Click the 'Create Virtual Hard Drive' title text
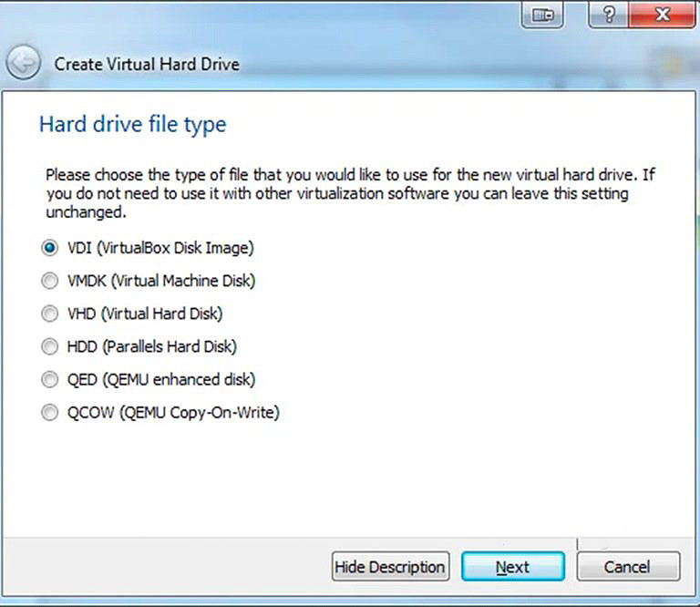Image resolution: width=700 pixels, height=607 pixels. tap(147, 65)
